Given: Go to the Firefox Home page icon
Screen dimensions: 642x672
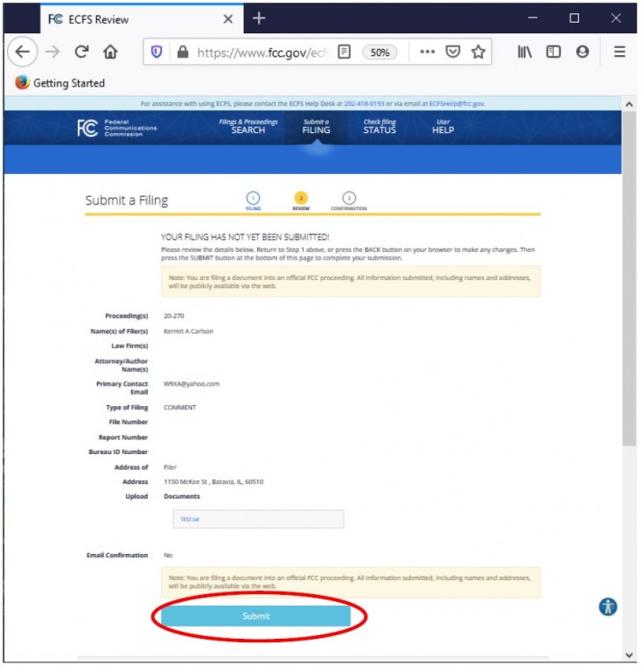Looking at the screenshot, I should pos(110,52).
